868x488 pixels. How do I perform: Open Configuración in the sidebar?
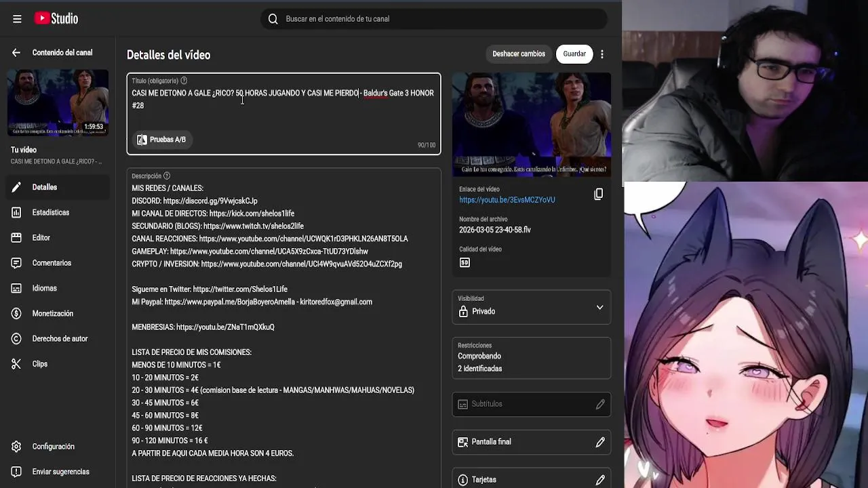(x=58, y=447)
